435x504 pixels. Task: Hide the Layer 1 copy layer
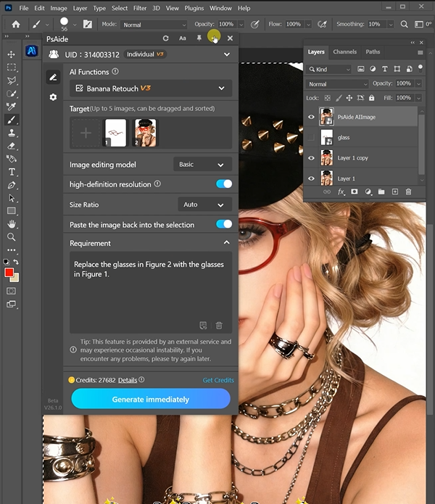pos(311,157)
